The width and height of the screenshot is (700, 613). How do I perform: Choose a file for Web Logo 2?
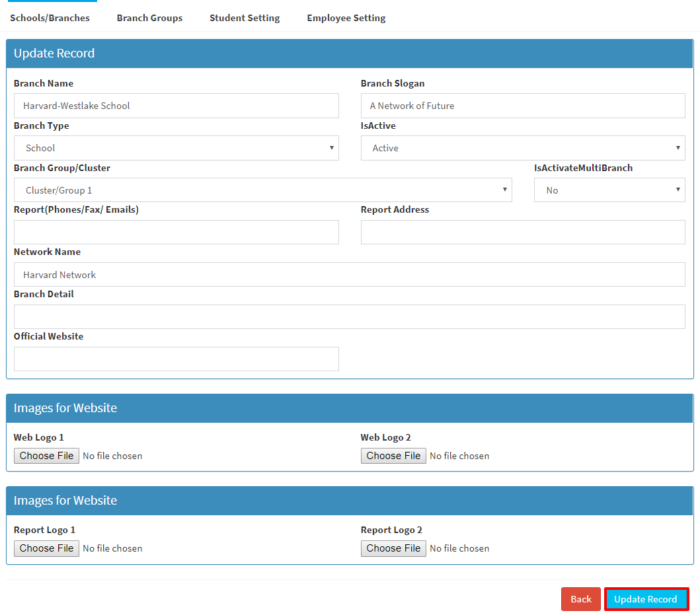[393, 456]
